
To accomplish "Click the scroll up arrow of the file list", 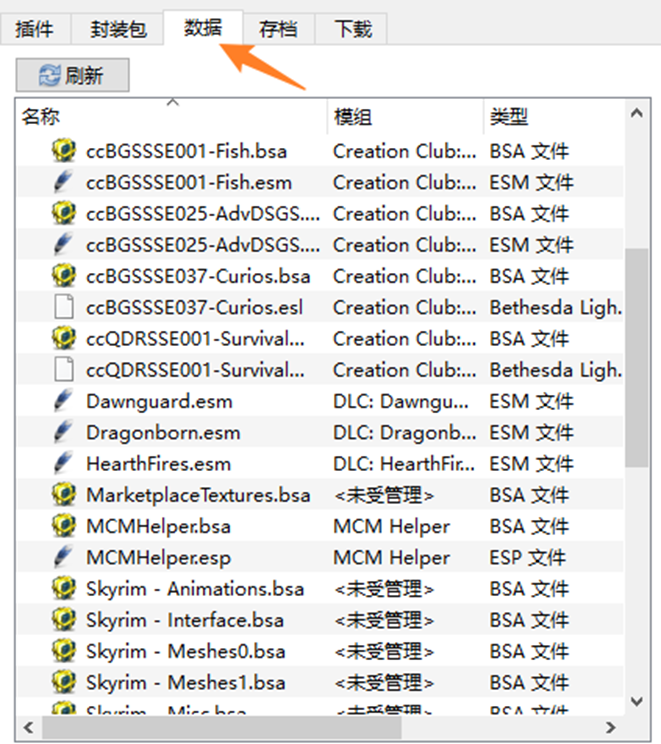I will coord(637,113).
